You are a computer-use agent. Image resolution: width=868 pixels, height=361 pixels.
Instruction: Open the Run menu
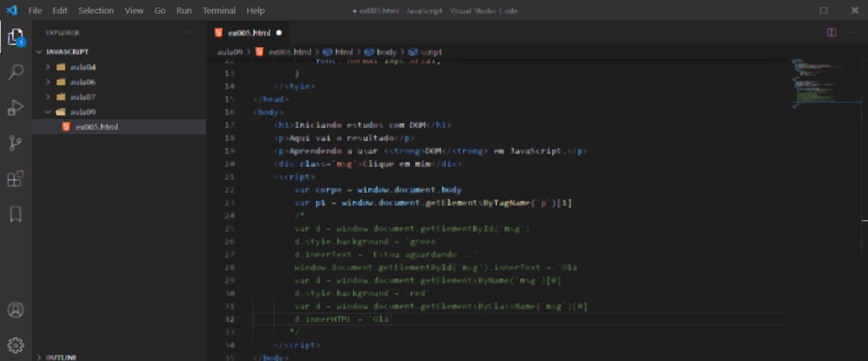coord(184,10)
